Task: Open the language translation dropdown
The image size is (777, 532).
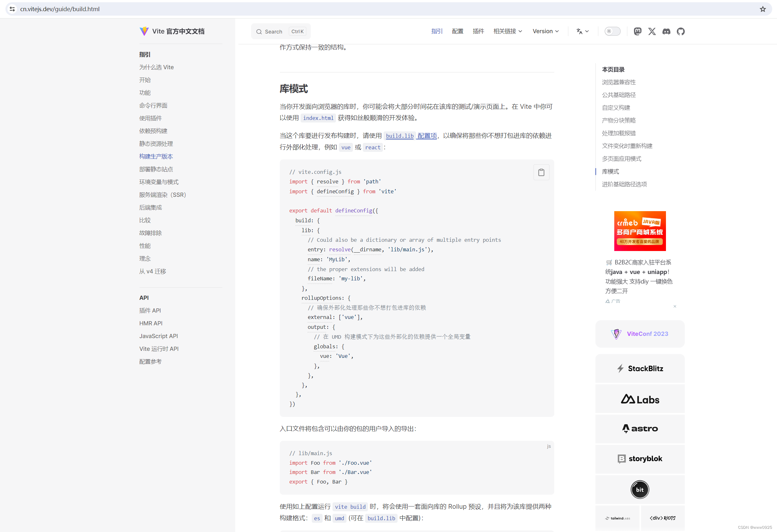Action: click(582, 31)
